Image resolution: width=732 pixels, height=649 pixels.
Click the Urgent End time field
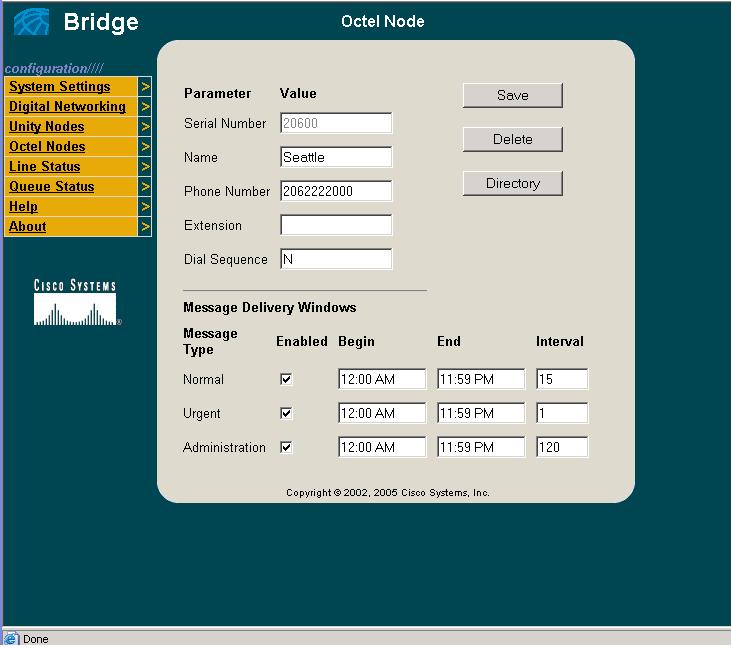[x=481, y=413]
